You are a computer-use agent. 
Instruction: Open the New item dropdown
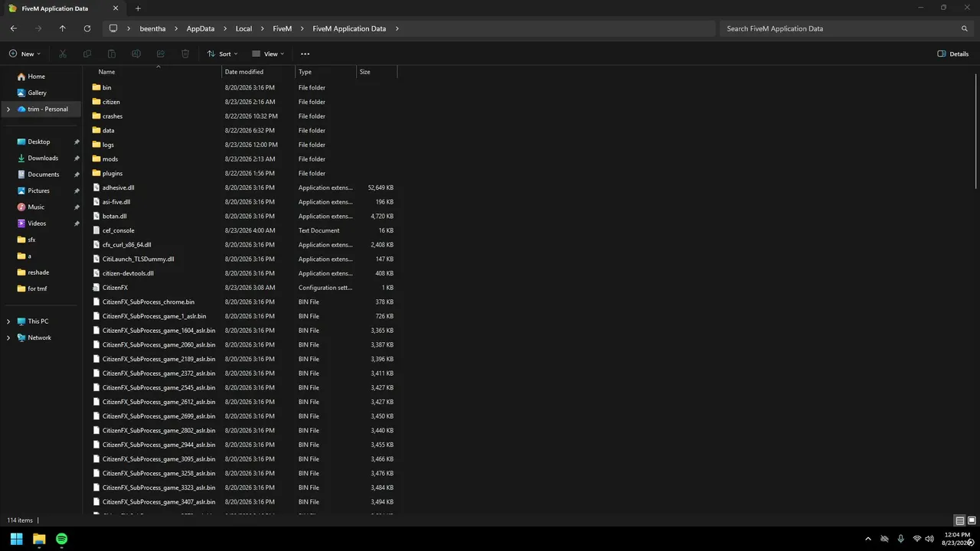[x=24, y=54]
